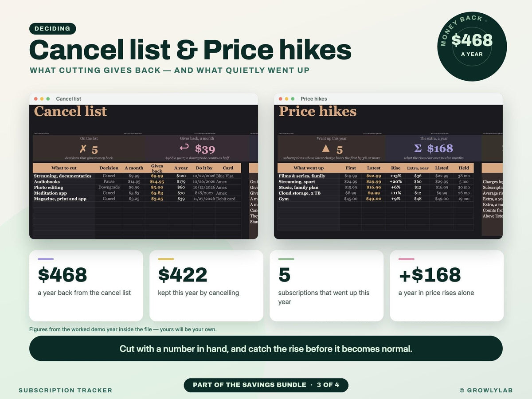Select the 'Magazine, print and app' row name
532x399 pixels.
[x=61, y=199]
